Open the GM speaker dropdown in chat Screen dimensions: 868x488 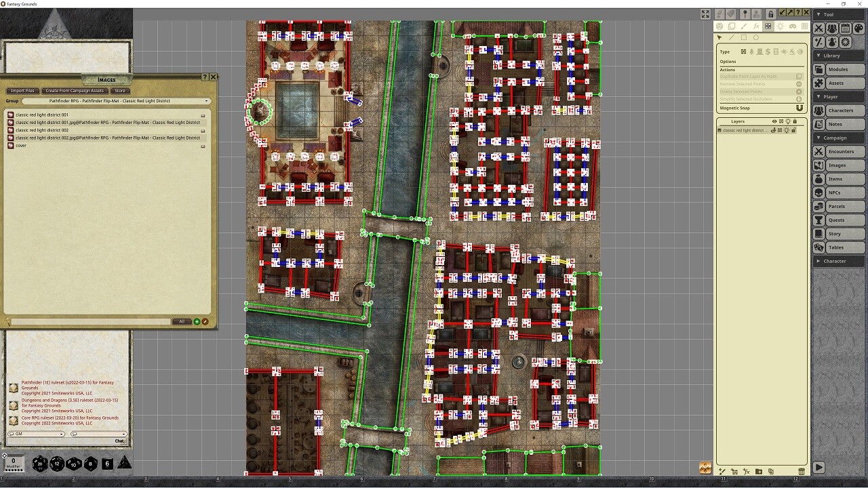point(36,434)
